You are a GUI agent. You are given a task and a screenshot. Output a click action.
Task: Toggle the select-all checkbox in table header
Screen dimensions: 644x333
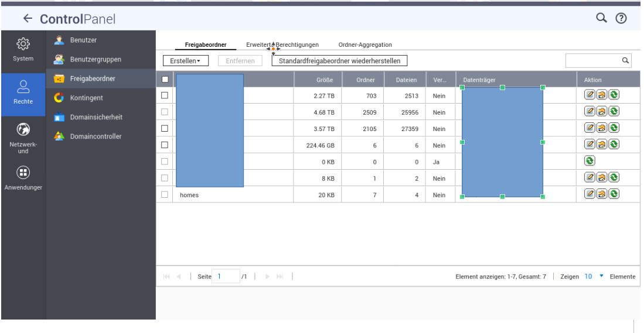click(165, 80)
